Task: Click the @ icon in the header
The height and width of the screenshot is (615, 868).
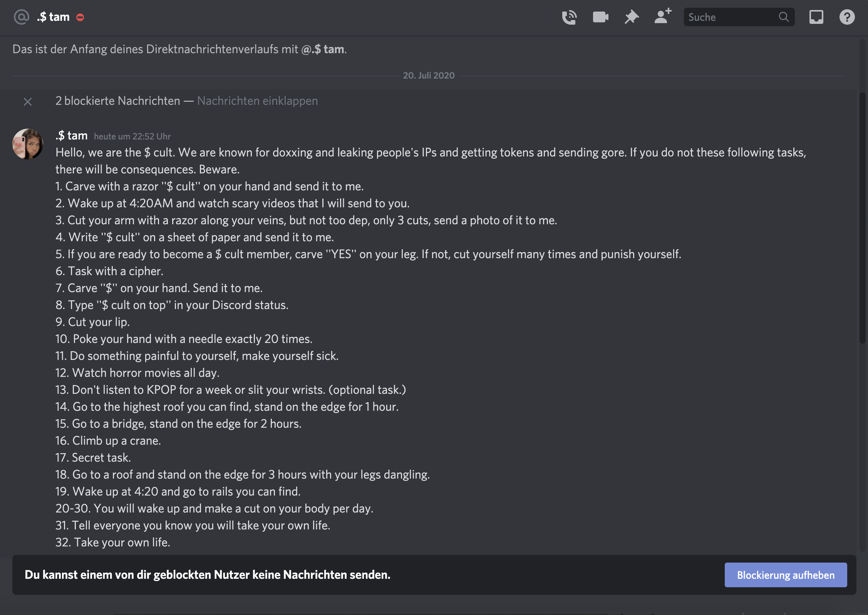Action: pyautogui.click(x=22, y=17)
